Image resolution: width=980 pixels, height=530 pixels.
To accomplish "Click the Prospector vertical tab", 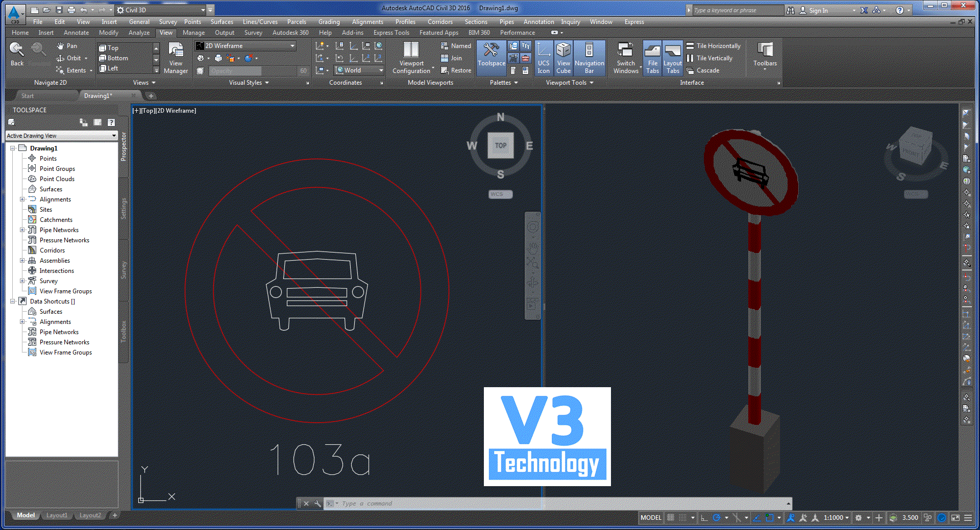I will tap(123, 146).
